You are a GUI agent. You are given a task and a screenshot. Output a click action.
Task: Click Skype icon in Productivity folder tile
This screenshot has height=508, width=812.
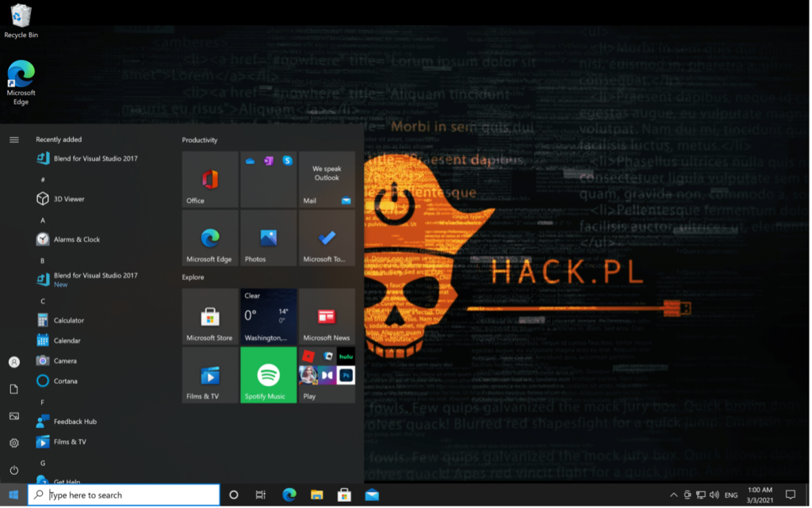tap(287, 161)
